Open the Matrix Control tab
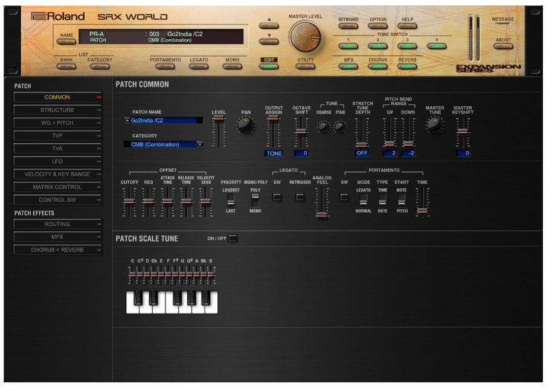Screen dimensions: 552x392 [57, 187]
